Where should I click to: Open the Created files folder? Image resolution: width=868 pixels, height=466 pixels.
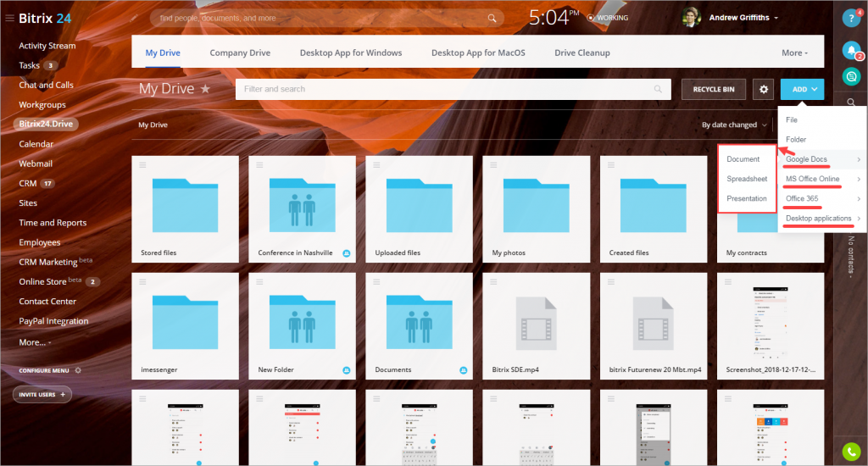(x=654, y=209)
